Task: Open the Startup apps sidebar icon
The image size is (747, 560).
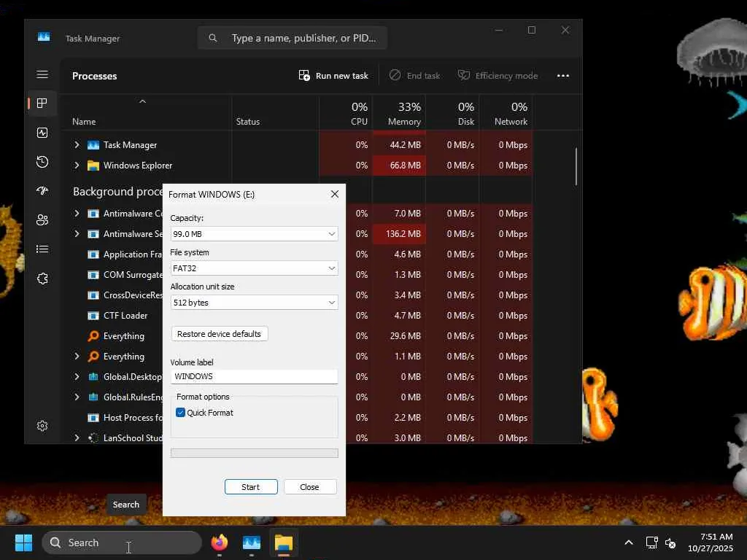Action: (x=42, y=191)
